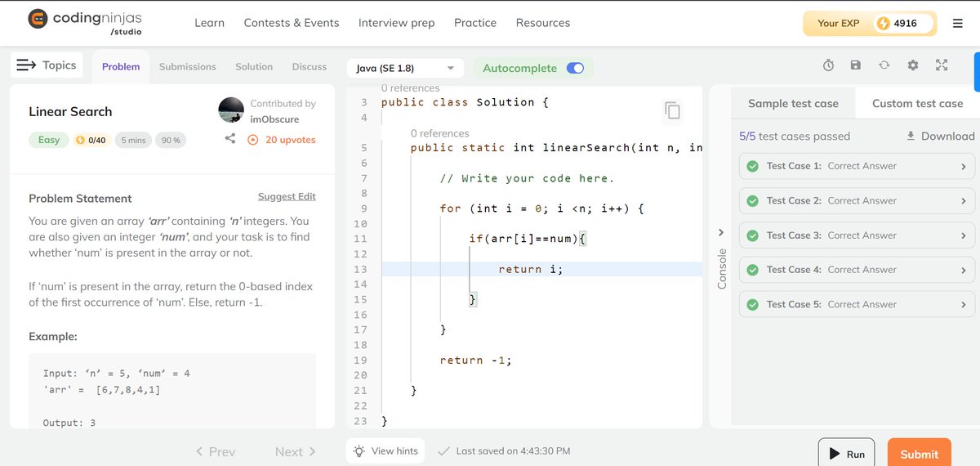Click the upvote arrow icon

coord(252,139)
